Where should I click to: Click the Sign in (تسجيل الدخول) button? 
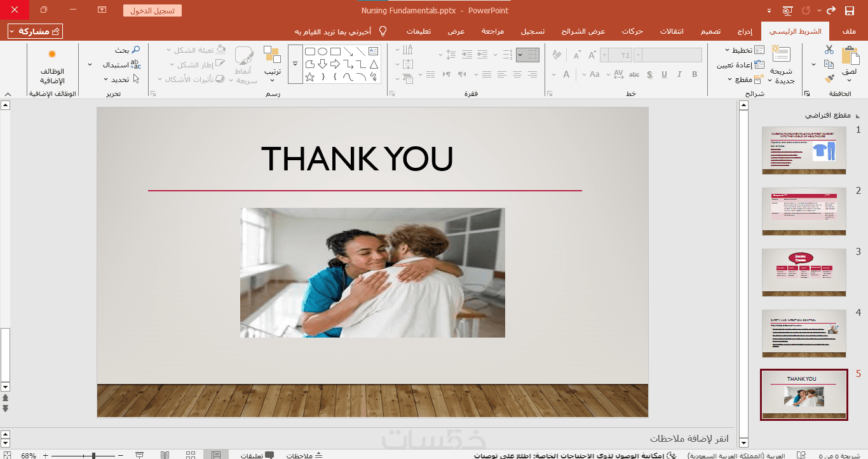point(153,11)
